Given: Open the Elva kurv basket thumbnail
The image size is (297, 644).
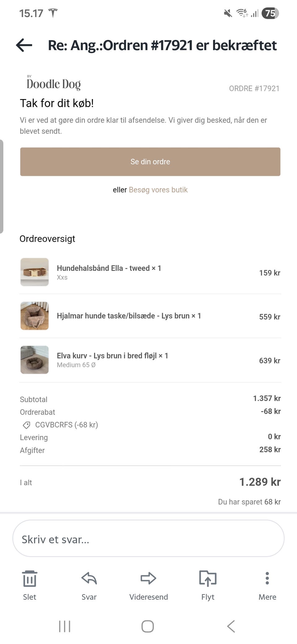Looking at the screenshot, I should coord(35,360).
